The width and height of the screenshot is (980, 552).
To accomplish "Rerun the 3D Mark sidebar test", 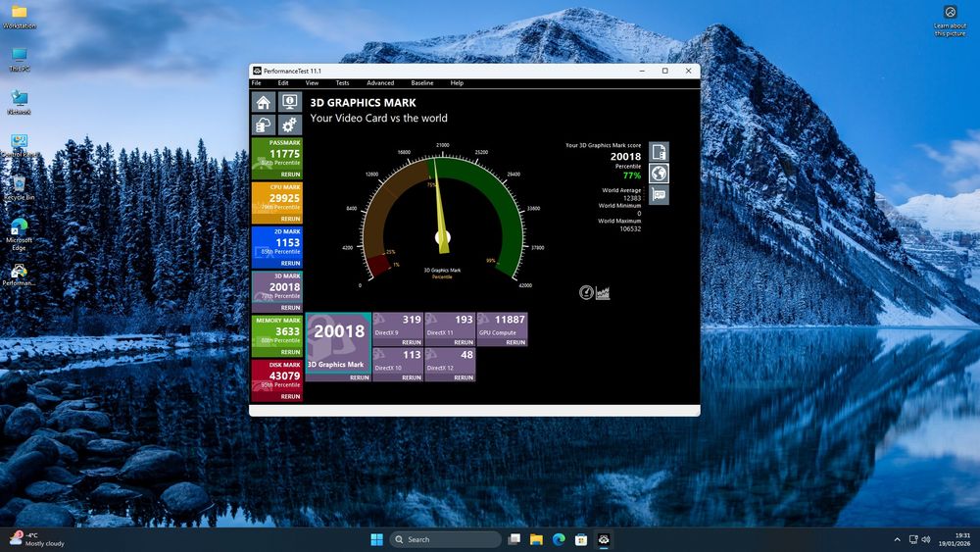I will 291,308.
